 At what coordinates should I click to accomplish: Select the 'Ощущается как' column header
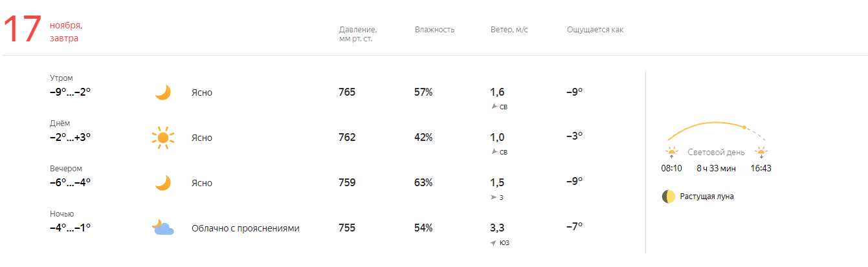coord(595,30)
